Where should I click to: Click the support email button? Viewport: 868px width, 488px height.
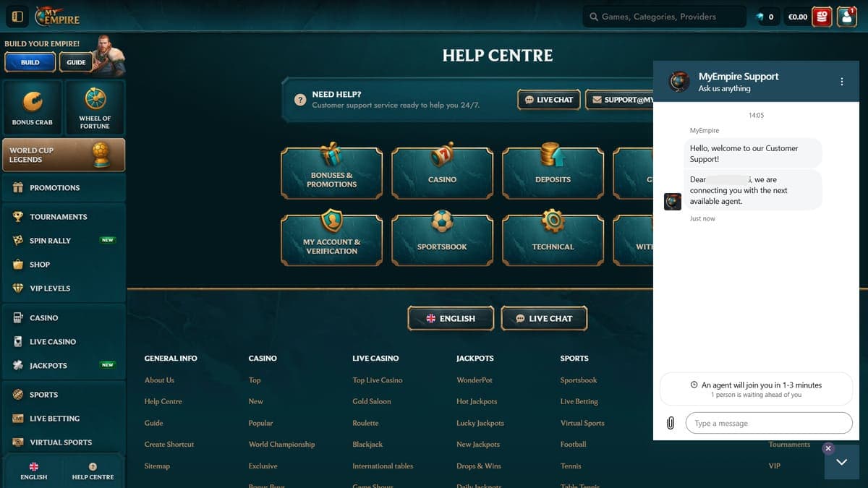[x=619, y=100]
